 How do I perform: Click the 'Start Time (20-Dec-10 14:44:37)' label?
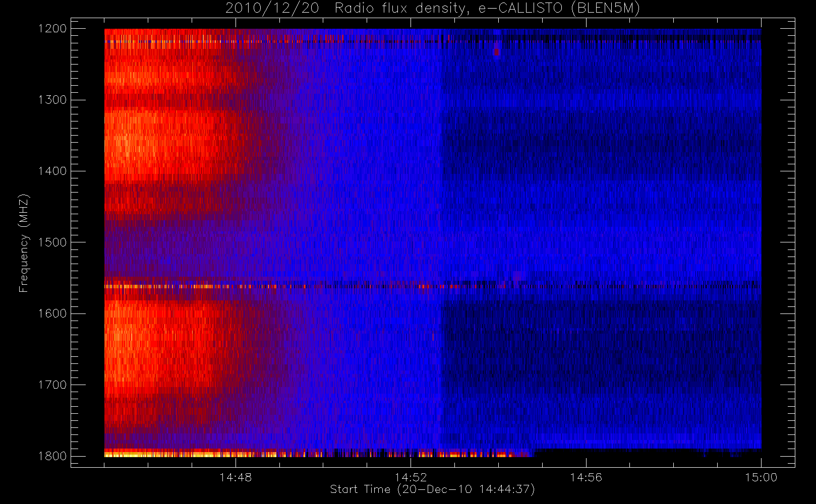pyautogui.click(x=432, y=489)
